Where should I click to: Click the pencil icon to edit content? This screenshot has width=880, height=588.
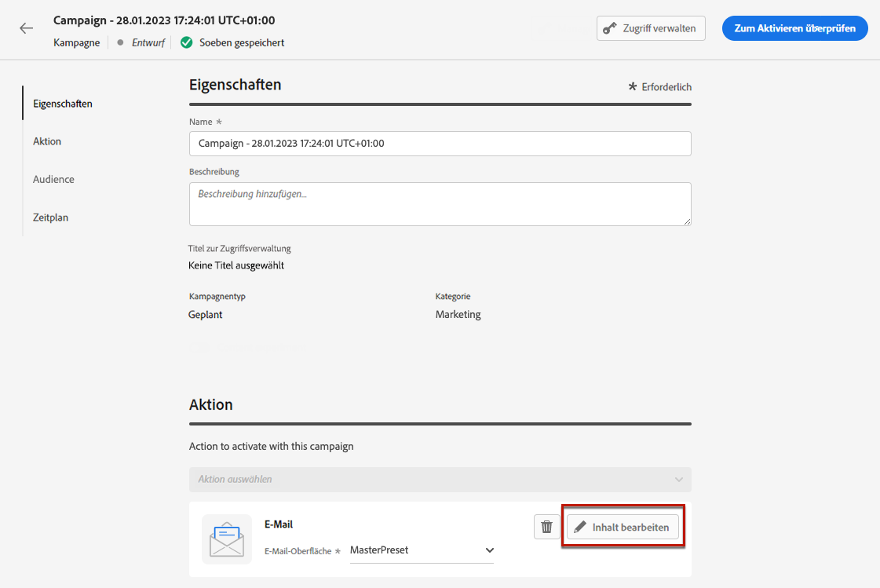point(580,528)
